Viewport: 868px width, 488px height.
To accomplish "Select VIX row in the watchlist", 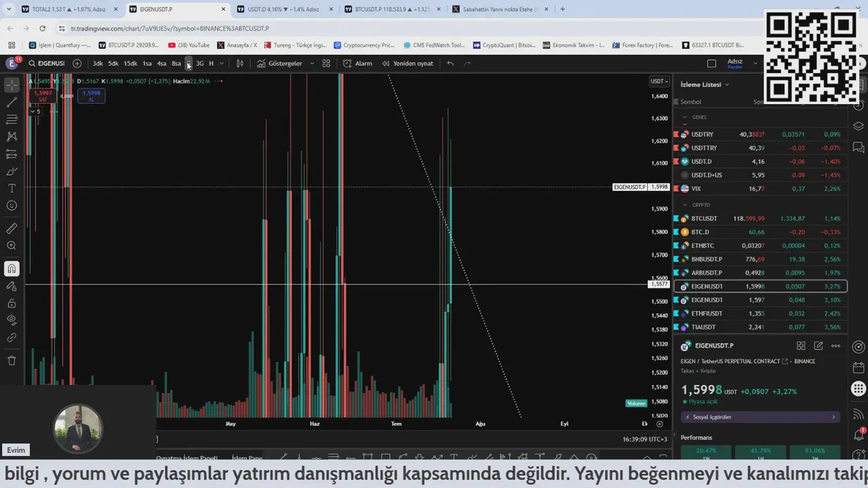I will [759, 188].
